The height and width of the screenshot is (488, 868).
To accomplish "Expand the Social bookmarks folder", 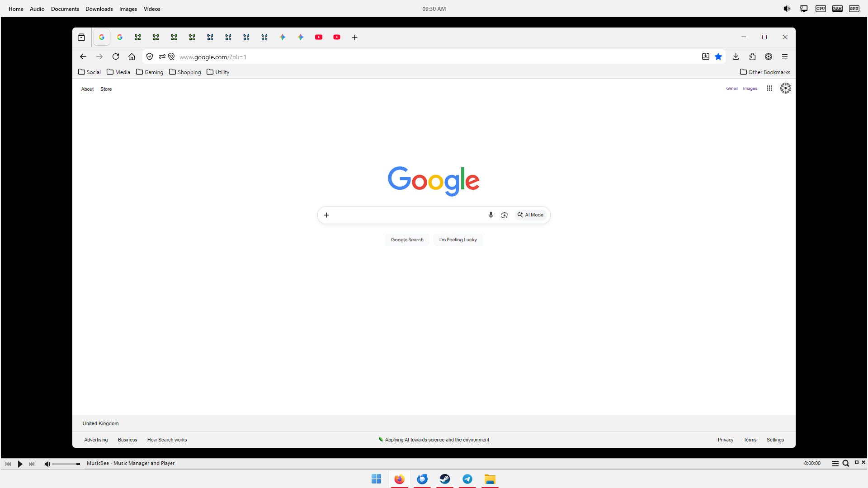I will click(x=90, y=72).
